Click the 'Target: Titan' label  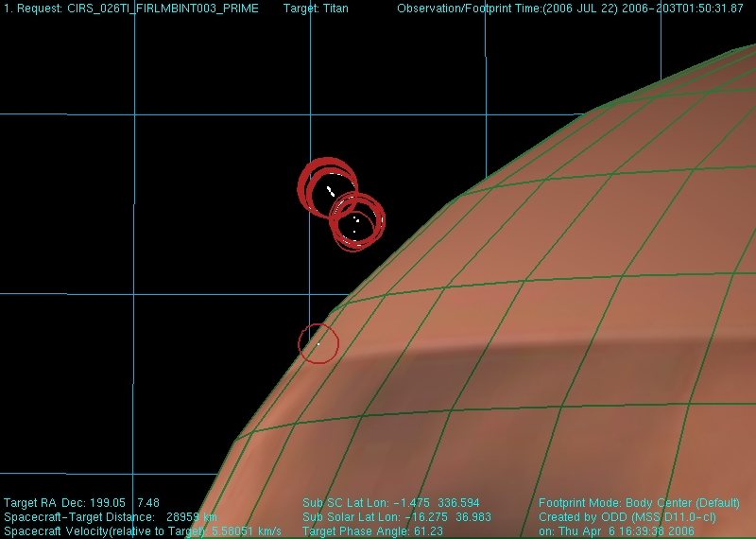point(316,9)
